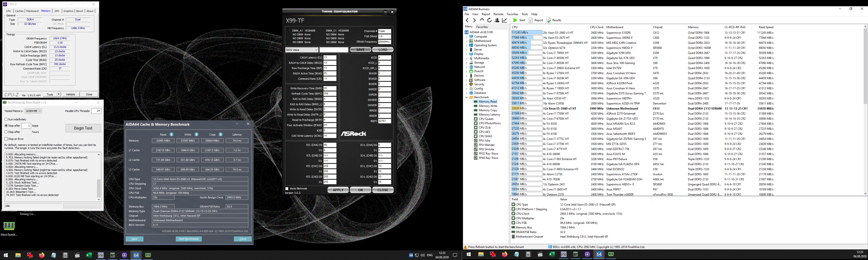Open the graph chart toolbar icon
Screen dimensions: 868x260
[504, 20]
